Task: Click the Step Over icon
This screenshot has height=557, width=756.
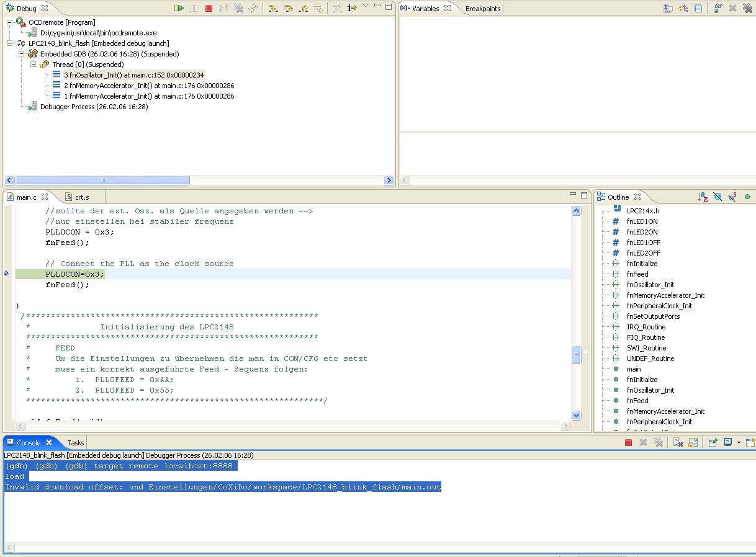Action: point(288,8)
